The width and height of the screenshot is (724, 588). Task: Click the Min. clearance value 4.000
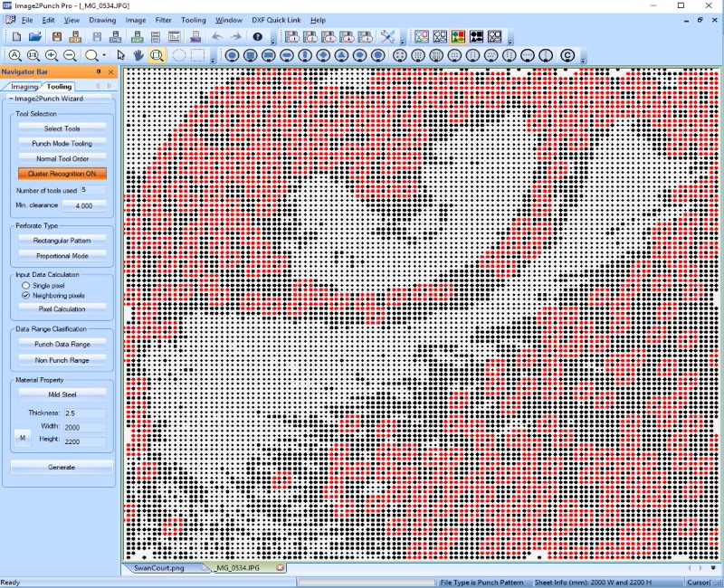[x=84, y=205]
